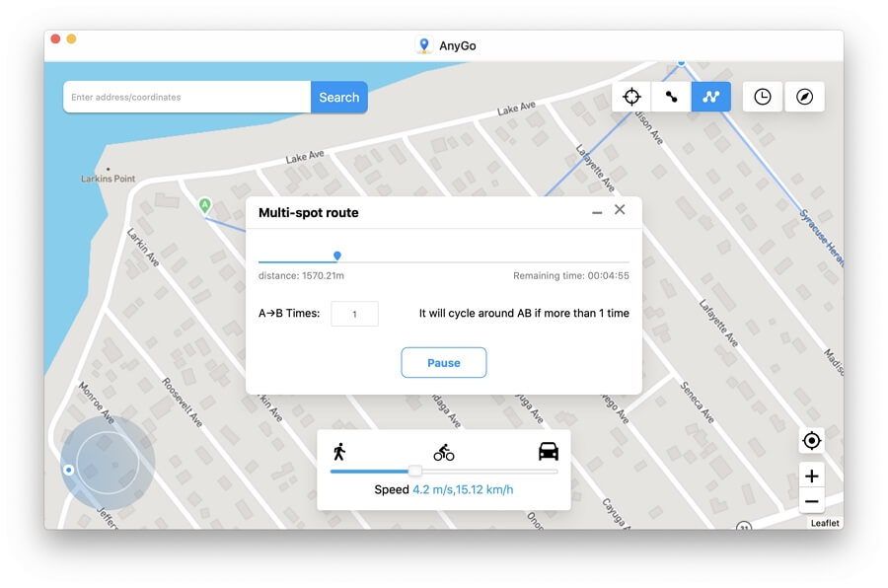Click the A→B Times number field

[355, 315]
